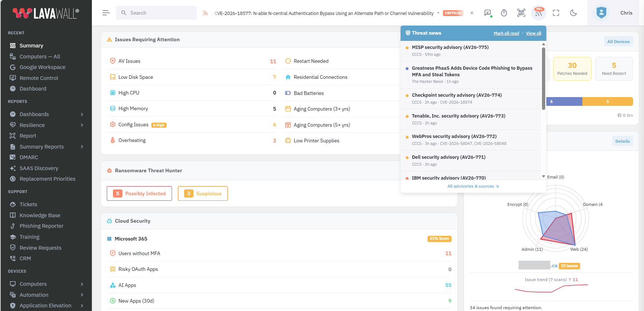644x311 pixels.
Task: Click the CRM phone icon
Action: (x=13, y=258)
